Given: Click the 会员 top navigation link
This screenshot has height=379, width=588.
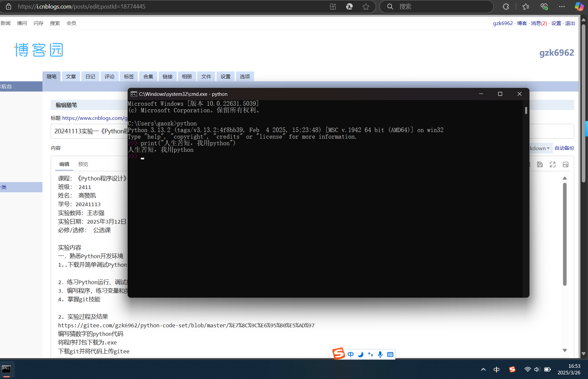Looking at the screenshot, I should tap(71, 23).
